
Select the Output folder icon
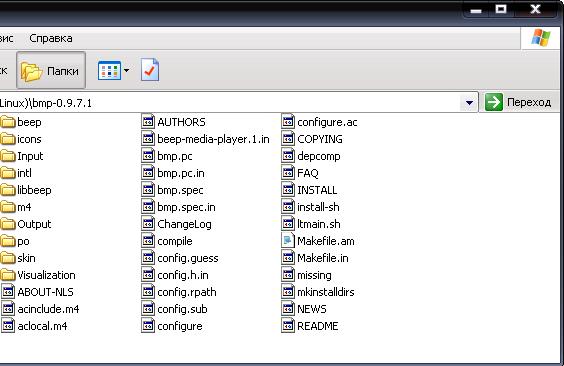point(8,224)
